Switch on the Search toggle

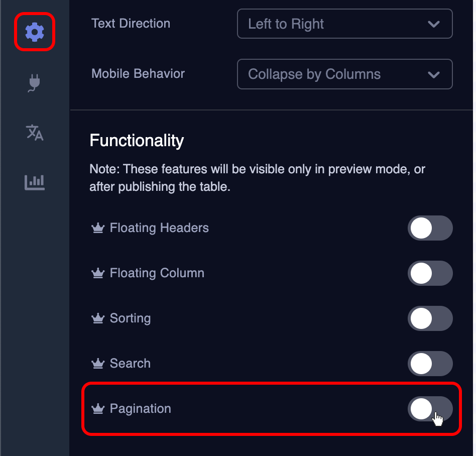coord(430,364)
